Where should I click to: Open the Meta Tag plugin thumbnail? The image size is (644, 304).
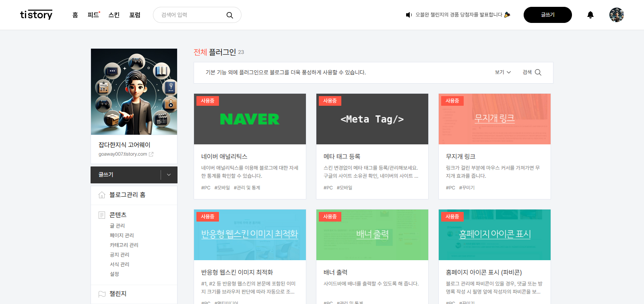372,119
